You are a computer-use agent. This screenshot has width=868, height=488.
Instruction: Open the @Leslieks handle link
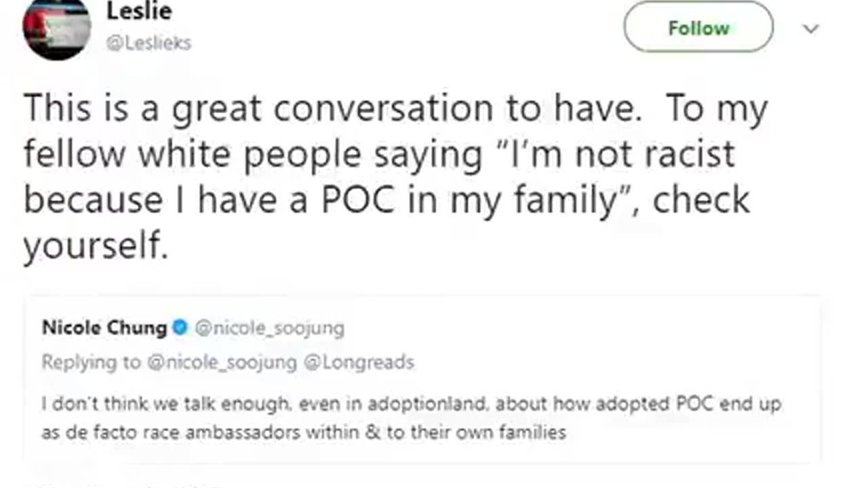click(x=149, y=43)
